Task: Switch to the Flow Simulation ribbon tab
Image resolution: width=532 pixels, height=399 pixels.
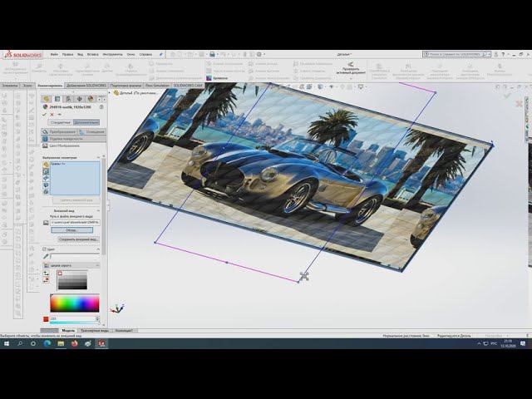Action: point(157,86)
